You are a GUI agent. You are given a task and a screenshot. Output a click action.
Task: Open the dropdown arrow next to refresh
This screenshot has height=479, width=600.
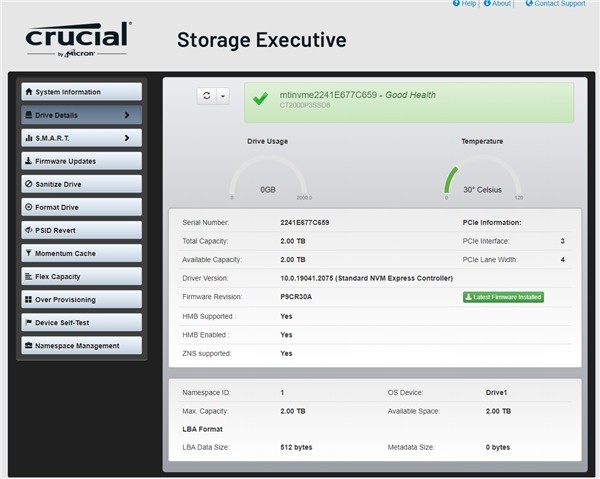tap(223, 96)
